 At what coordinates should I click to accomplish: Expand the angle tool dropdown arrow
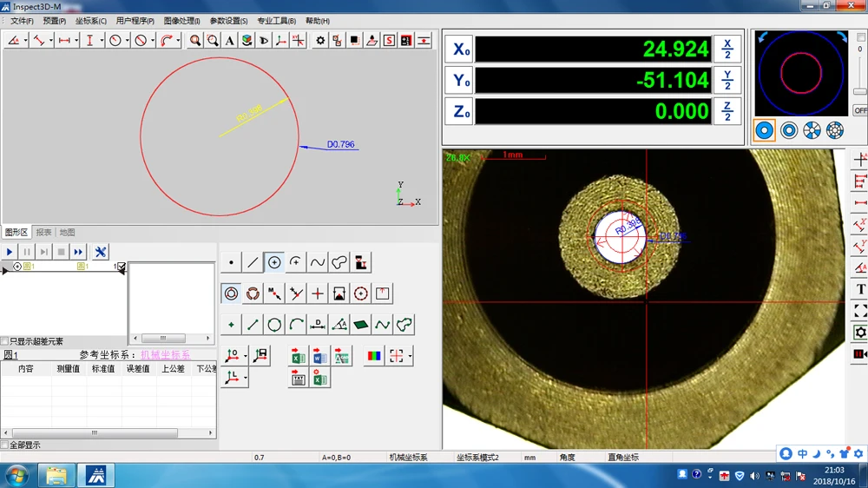(x=26, y=41)
